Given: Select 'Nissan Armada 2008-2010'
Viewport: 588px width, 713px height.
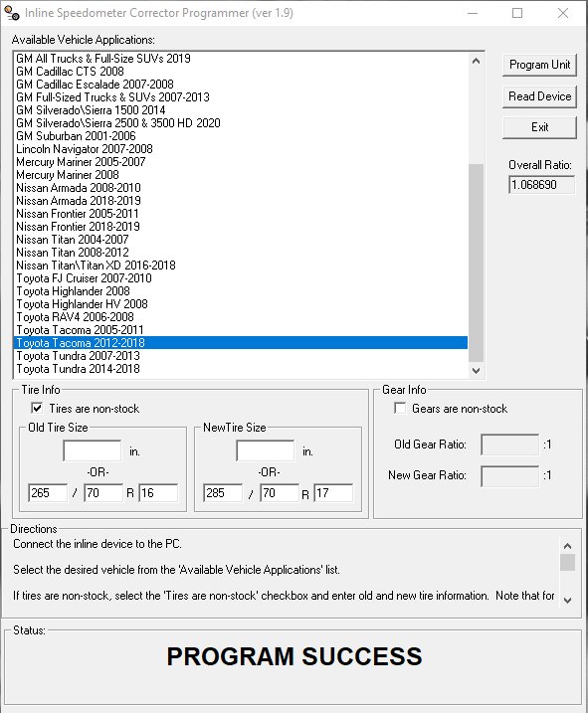Looking at the screenshot, I should coord(241,188).
